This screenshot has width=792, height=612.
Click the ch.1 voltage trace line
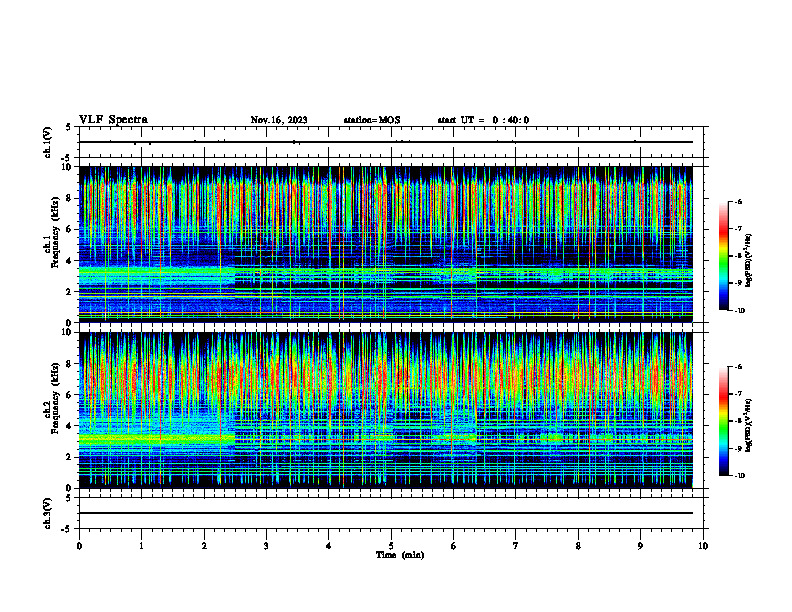(x=386, y=142)
